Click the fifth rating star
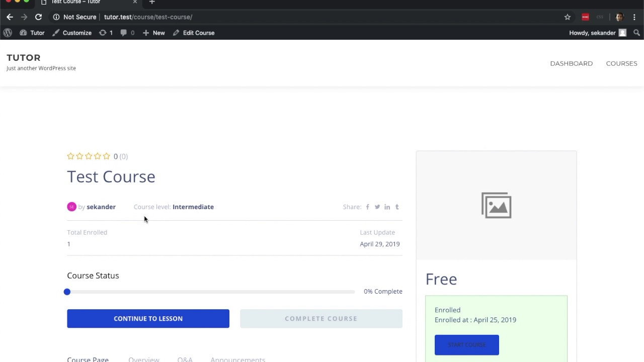Viewport: 644px width, 362px height. point(107,156)
